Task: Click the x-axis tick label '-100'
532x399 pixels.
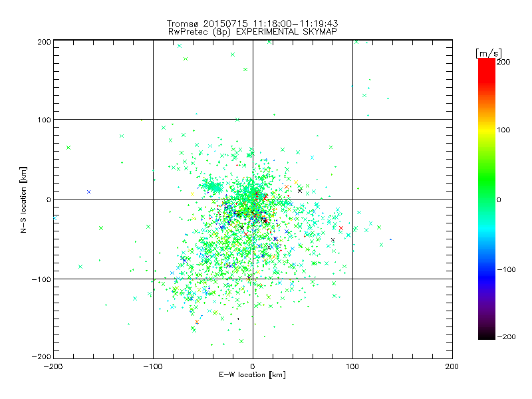Action: [153, 367]
